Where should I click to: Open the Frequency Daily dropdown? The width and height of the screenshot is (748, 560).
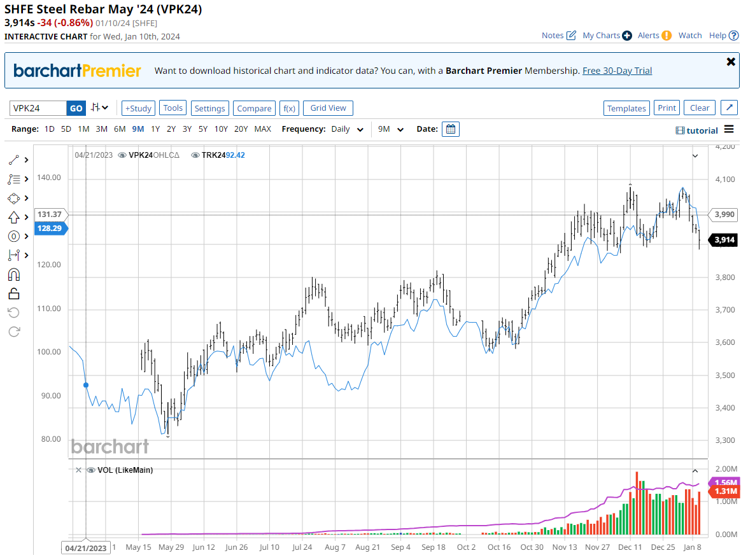348,129
